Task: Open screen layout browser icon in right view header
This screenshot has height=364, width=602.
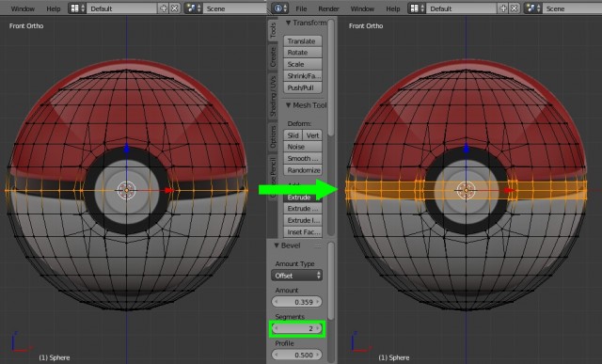Action: click(x=417, y=8)
